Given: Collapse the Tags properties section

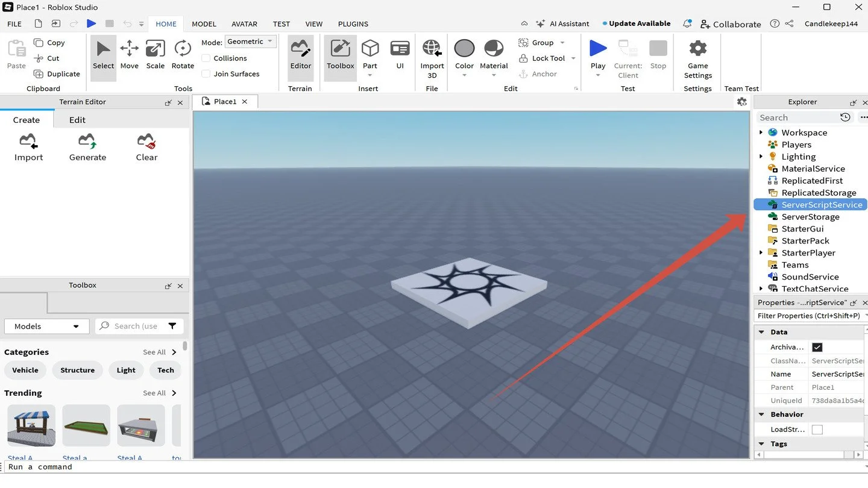Looking at the screenshot, I should (x=762, y=444).
